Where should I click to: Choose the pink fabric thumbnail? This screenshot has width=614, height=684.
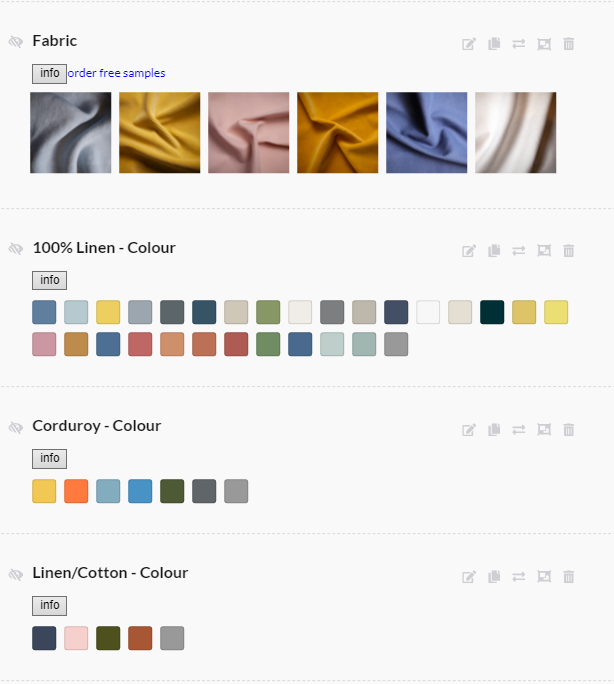coord(248,132)
